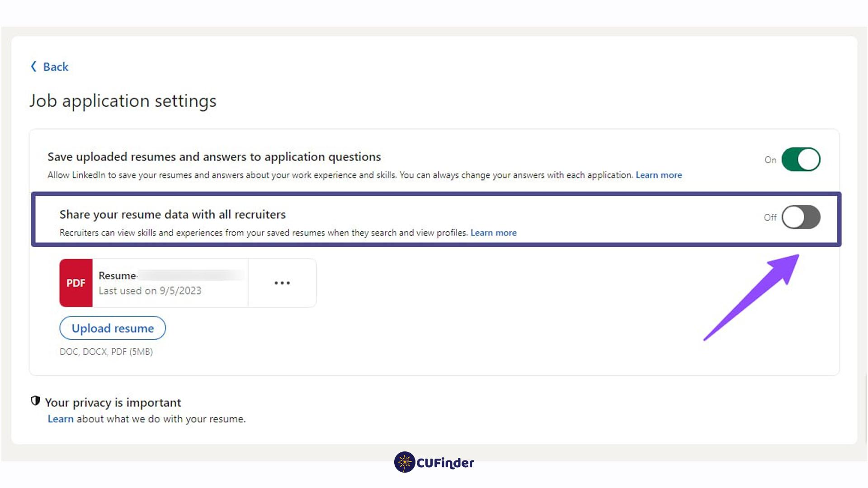This screenshot has height=488, width=868.
Task: Click the privacy shield icon
Action: coord(36,400)
